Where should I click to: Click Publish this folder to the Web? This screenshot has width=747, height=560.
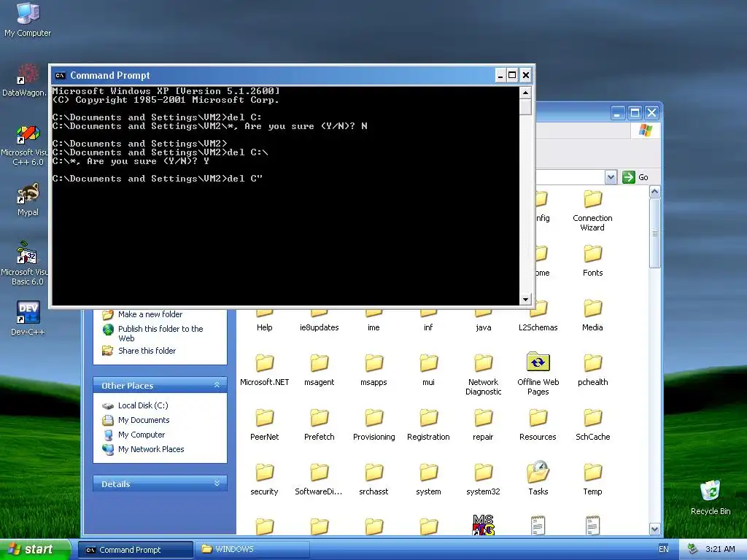coord(160,333)
